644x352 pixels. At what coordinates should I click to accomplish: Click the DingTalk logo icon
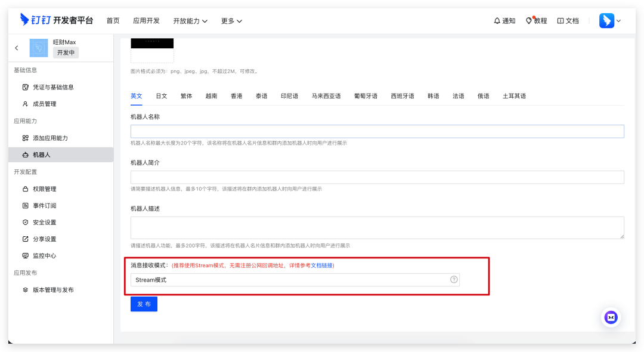[26, 20]
